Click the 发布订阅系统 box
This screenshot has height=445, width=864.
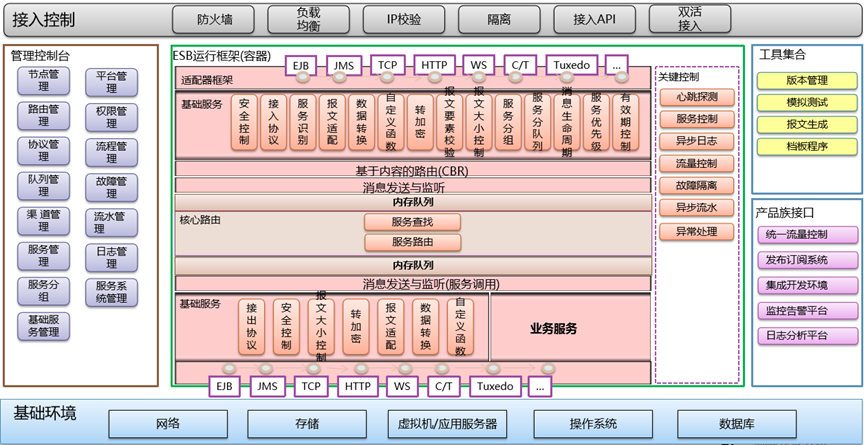(x=808, y=259)
